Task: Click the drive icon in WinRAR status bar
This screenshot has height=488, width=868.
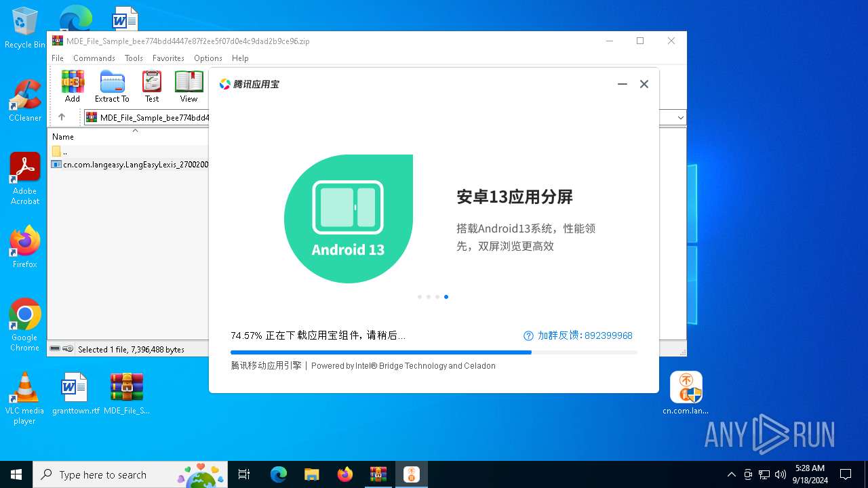Action: click(x=55, y=349)
